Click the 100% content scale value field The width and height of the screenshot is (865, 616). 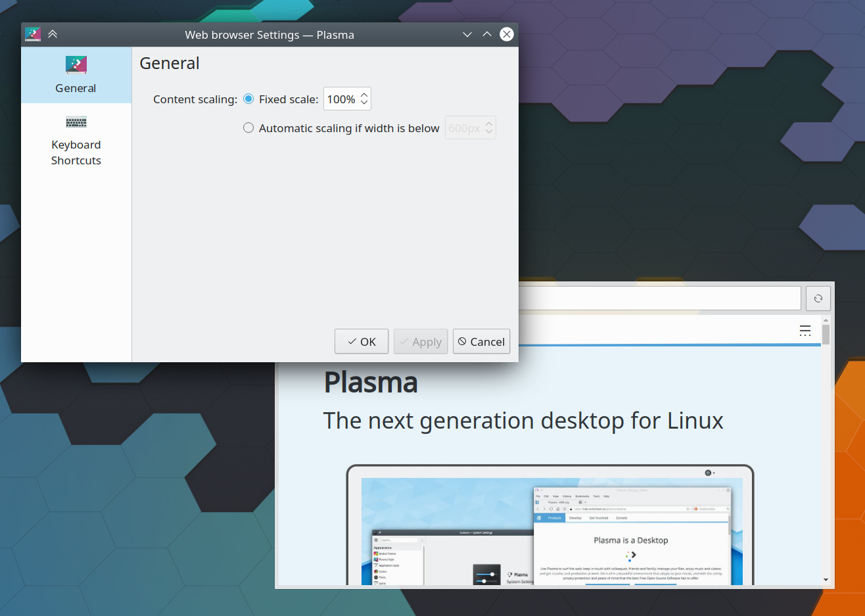click(340, 99)
